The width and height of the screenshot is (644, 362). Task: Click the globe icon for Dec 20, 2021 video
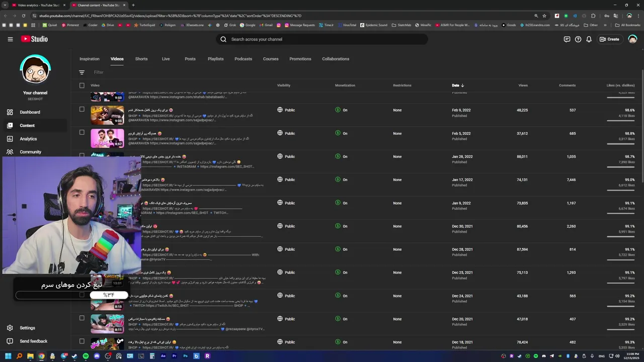[x=280, y=319]
